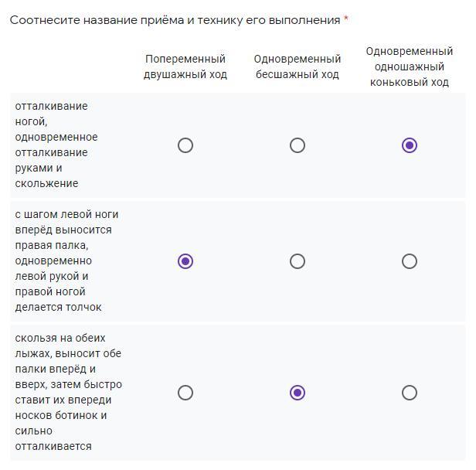476x470 pixels.
Task: Select Попеременный двушажный ход for the отталкивание ногой row
Action: click(185, 145)
